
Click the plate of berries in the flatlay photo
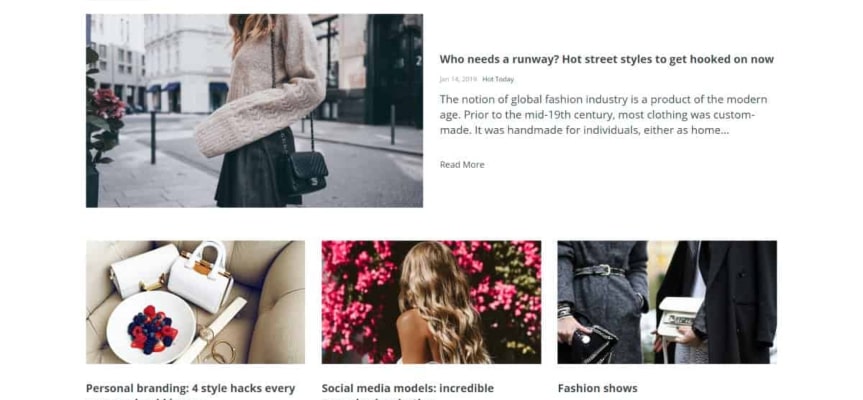151,327
